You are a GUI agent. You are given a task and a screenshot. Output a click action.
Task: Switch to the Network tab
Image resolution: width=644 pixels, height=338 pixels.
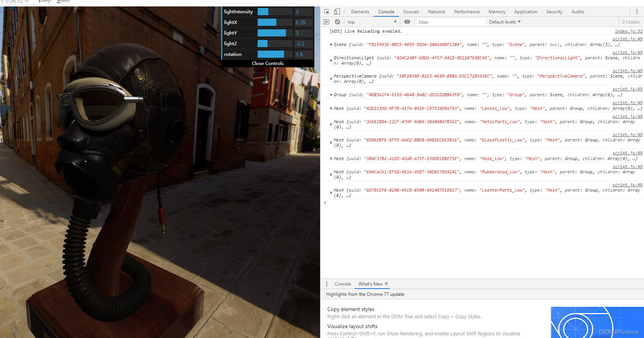[x=437, y=12]
